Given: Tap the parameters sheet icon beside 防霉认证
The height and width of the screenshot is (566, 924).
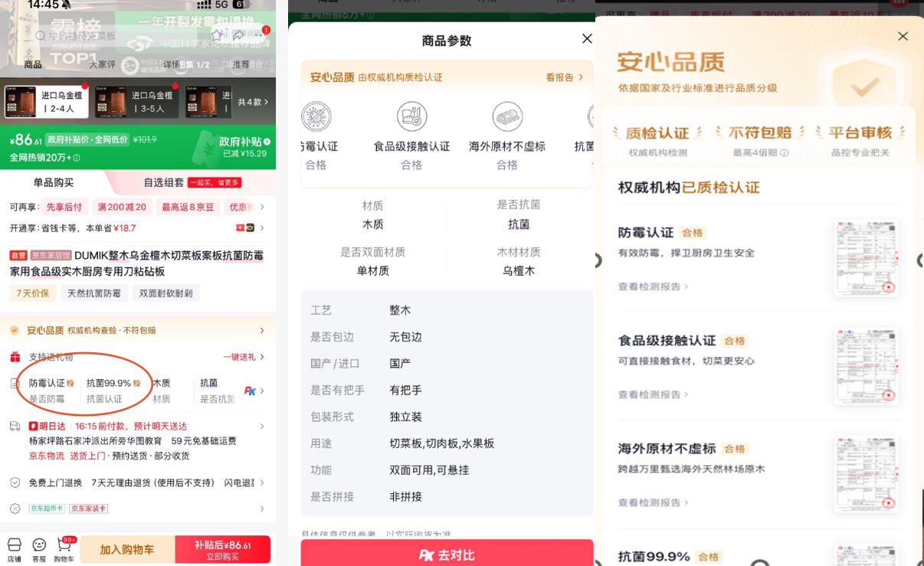Looking at the screenshot, I should pyautogui.click(x=15, y=384).
